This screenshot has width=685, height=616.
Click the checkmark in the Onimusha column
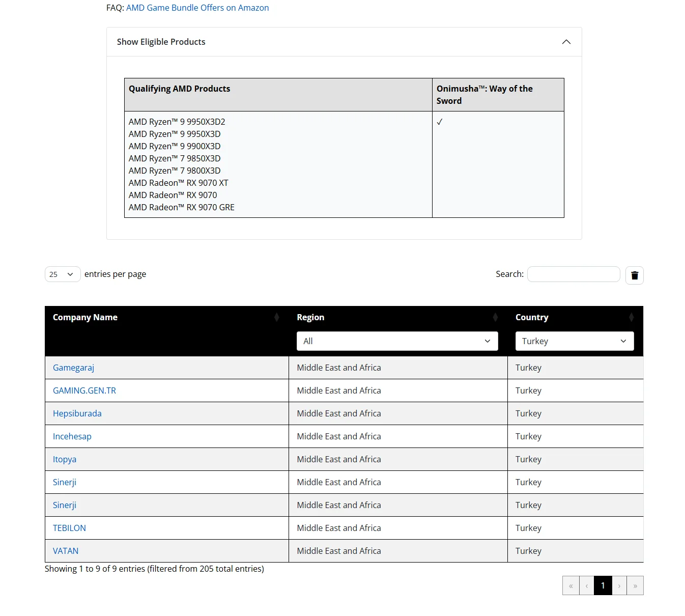pos(440,122)
